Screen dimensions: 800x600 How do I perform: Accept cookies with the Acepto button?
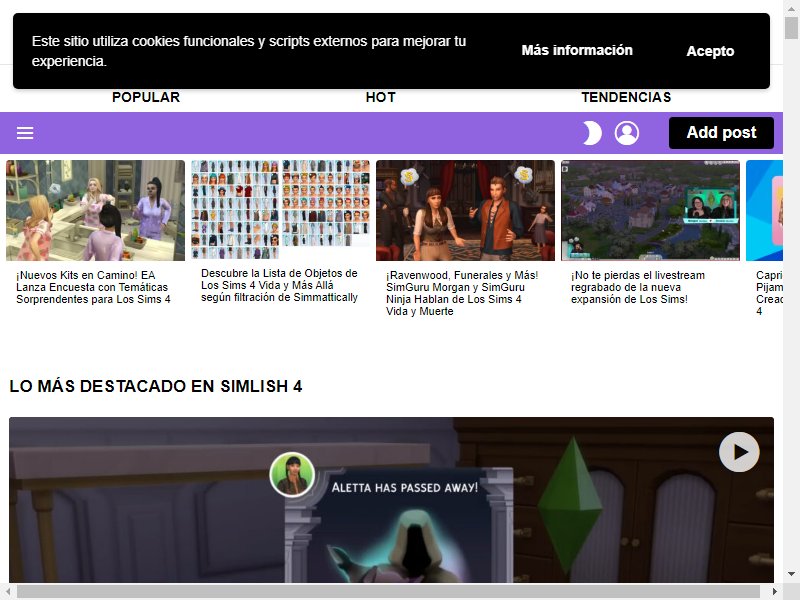click(710, 51)
